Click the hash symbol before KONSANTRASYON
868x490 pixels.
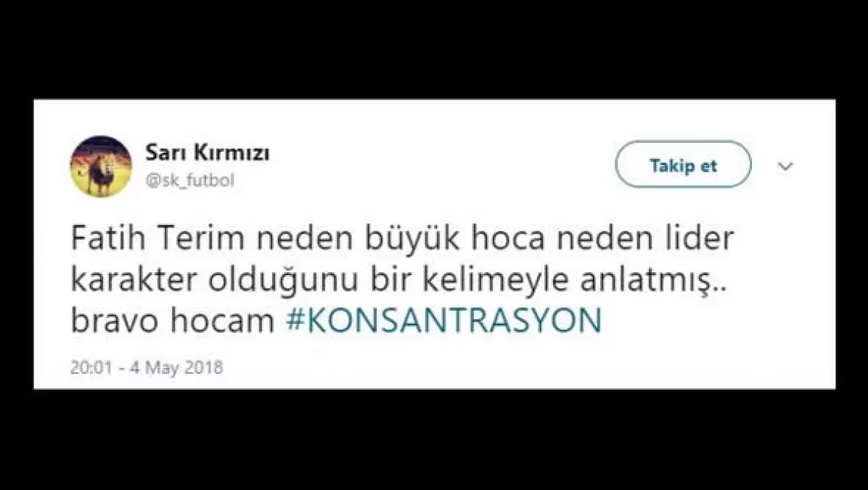pyautogui.click(x=295, y=321)
